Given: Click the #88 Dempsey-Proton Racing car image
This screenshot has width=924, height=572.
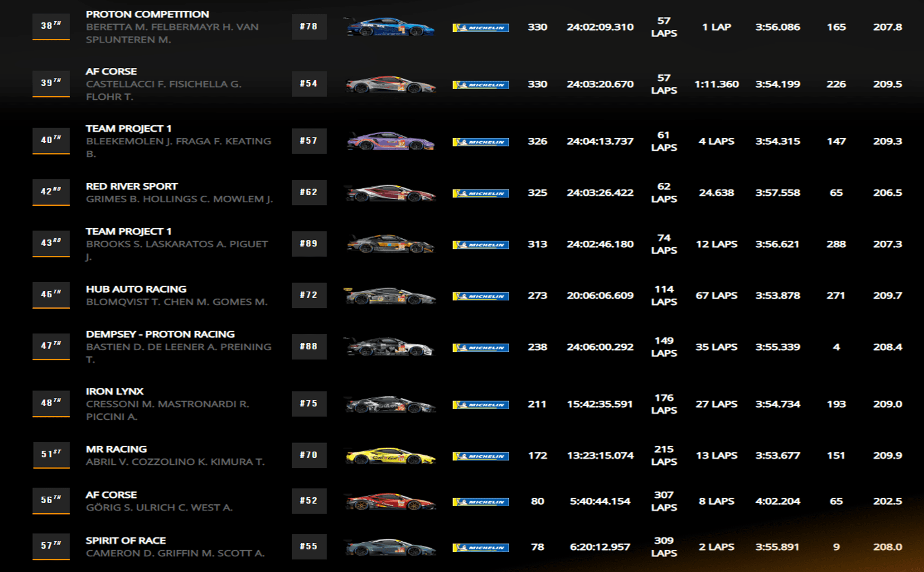Looking at the screenshot, I should [x=390, y=347].
